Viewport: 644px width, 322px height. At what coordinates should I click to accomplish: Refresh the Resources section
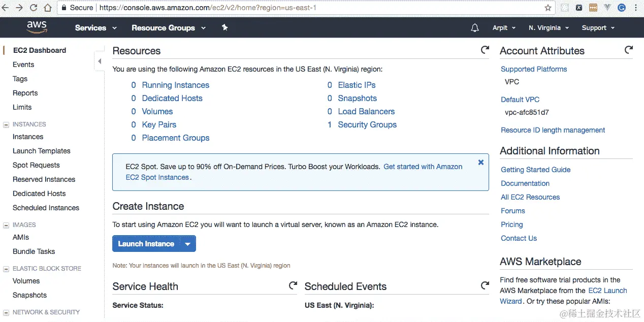(485, 50)
